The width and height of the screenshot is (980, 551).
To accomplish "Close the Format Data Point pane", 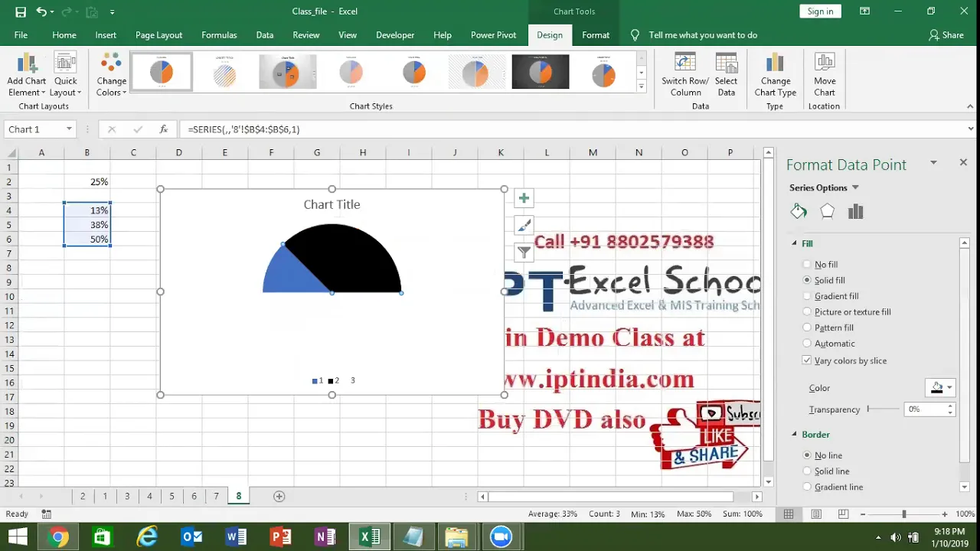I will [963, 162].
